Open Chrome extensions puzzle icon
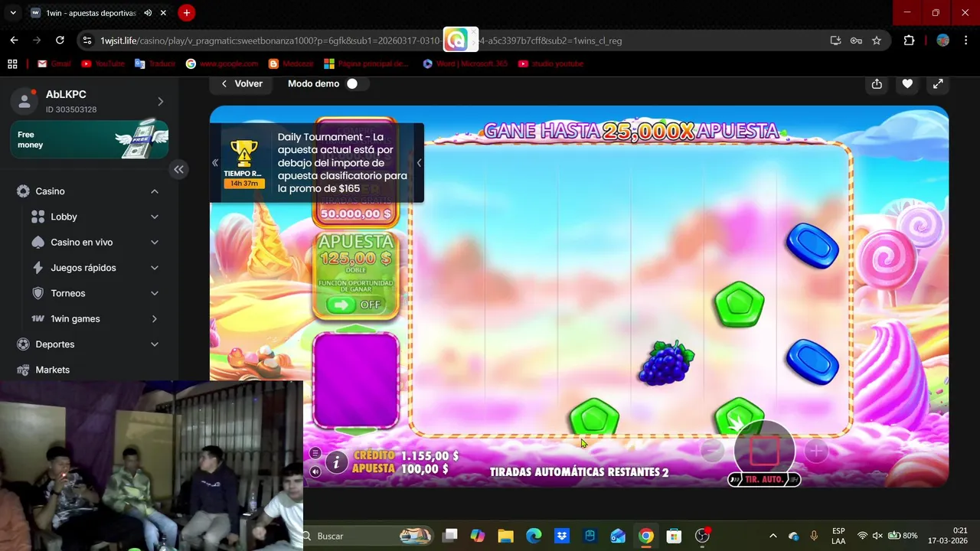 click(909, 41)
